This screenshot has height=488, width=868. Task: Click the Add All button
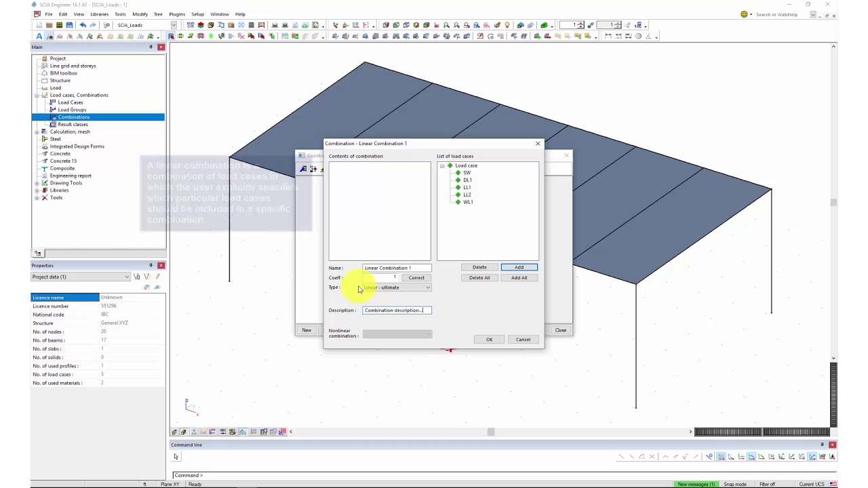(519, 277)
